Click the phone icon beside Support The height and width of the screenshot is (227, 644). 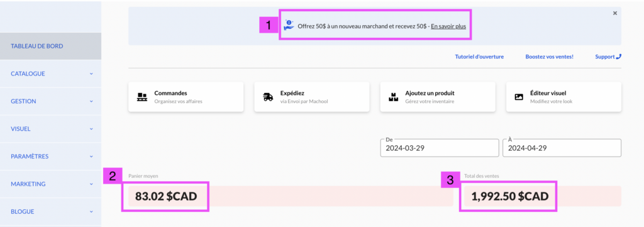coord(619,57)
